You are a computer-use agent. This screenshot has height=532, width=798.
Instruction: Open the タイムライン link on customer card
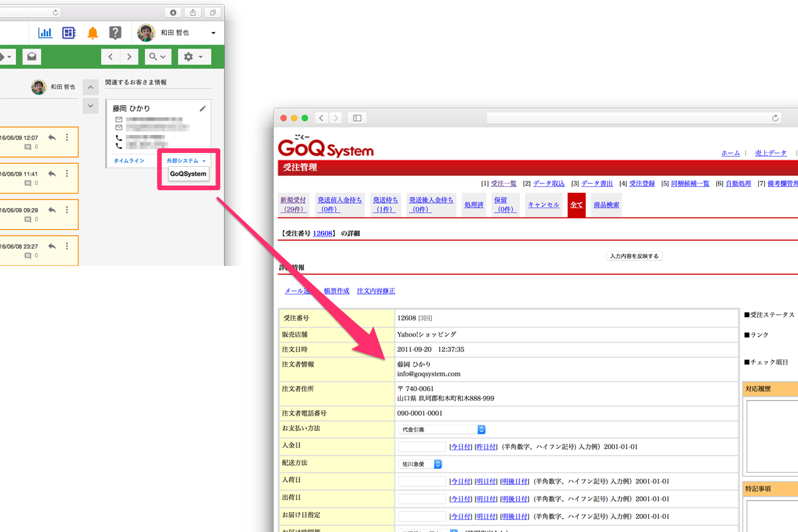(x=129, y=161)
